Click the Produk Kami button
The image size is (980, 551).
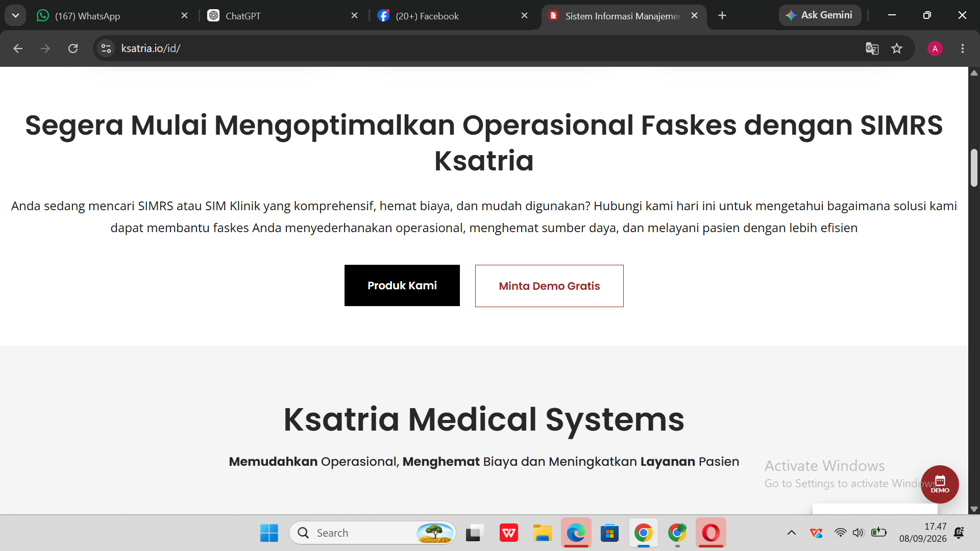(x=402, y=285)
